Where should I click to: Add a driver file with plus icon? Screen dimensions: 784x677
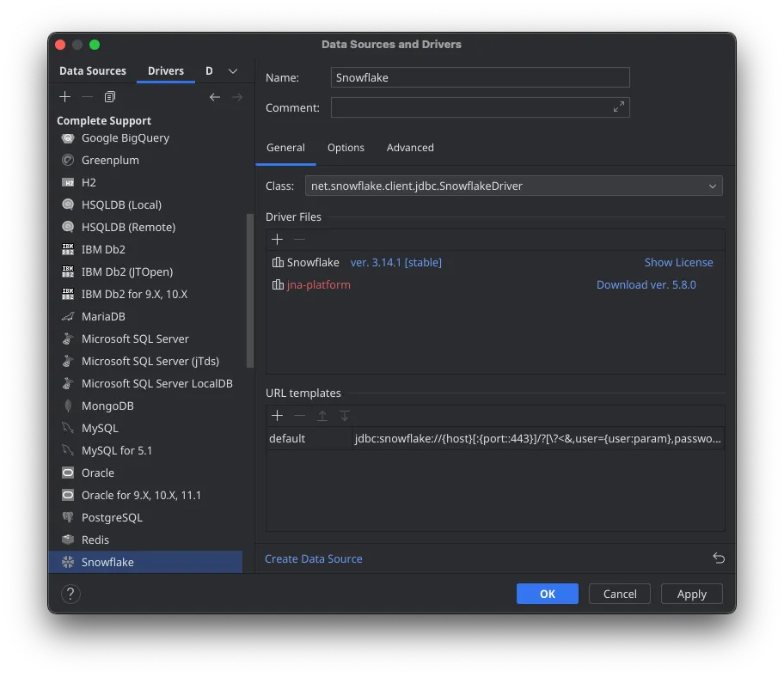coord(277,240)
